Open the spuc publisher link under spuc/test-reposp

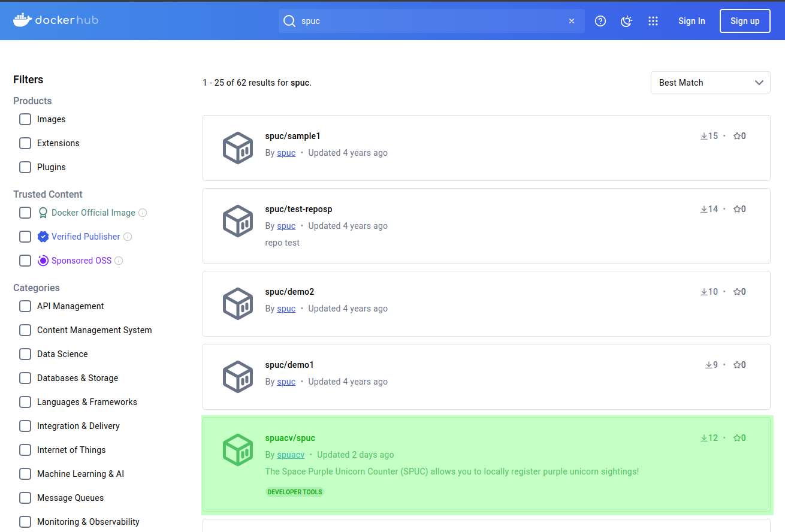tap(286, 226)
